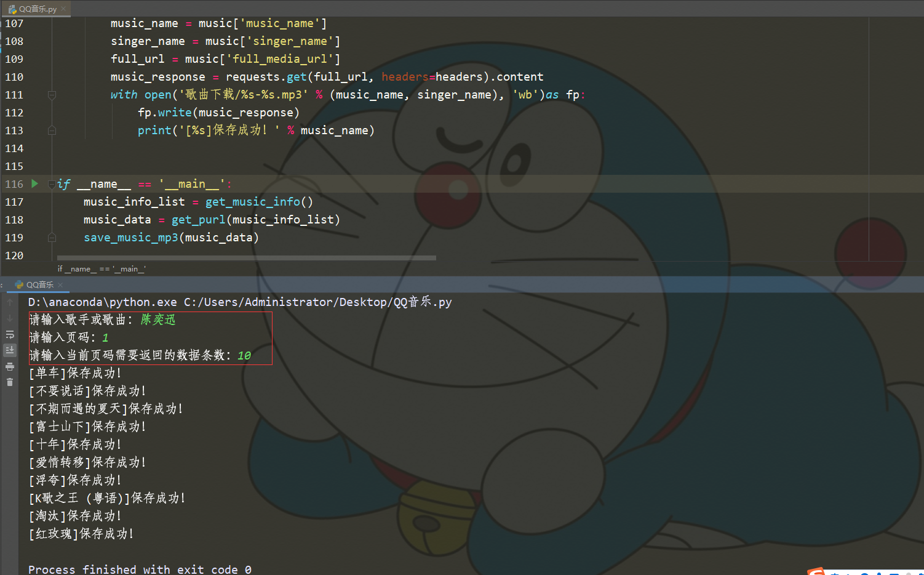This screenshot has width=924, height=575.
Task: Click the console value 10 for data count
Action: click(244, 355)
